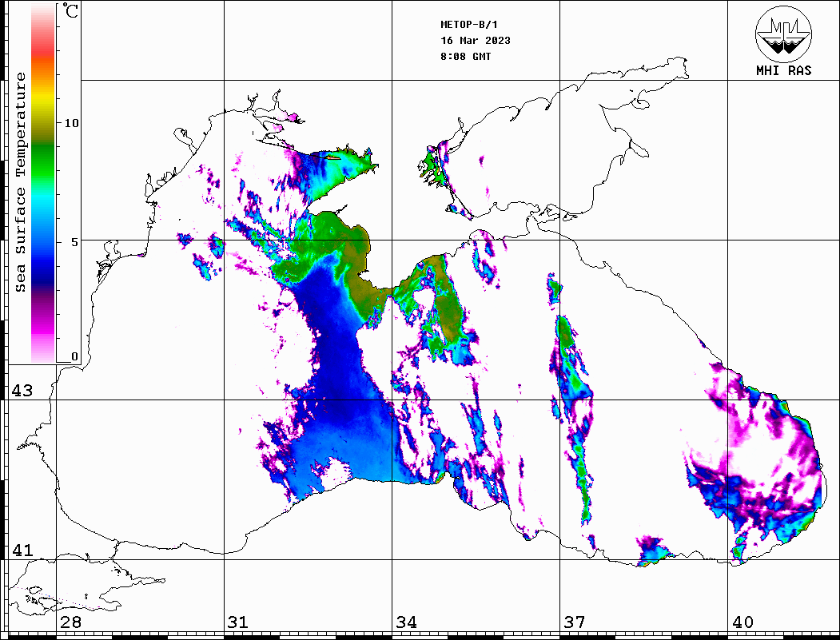Click the '°C' unit label

click(70, 10)
